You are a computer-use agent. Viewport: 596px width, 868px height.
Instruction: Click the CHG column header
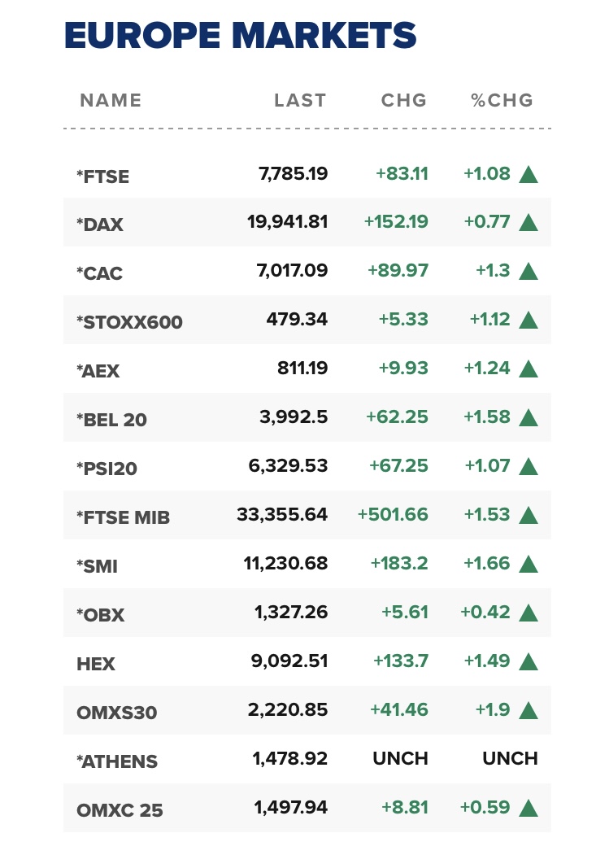(x=404, y=101)
